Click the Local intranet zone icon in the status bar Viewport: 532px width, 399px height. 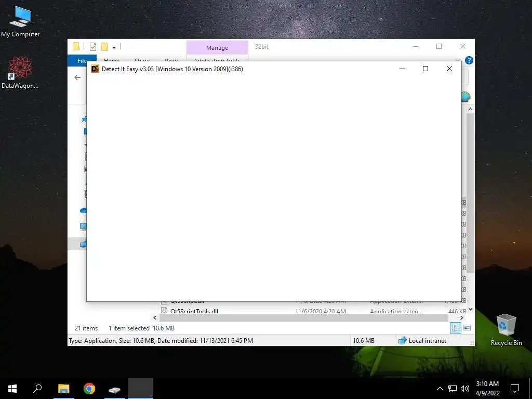(x=403, y=340)
